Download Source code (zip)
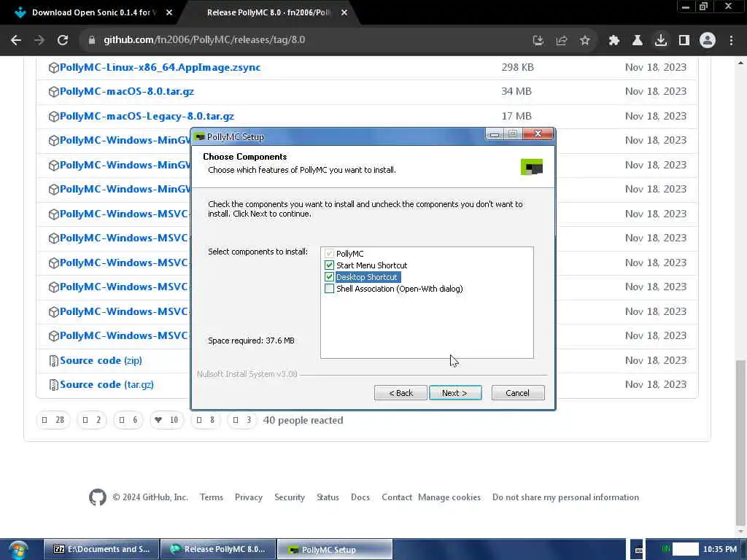 point(101,360)
